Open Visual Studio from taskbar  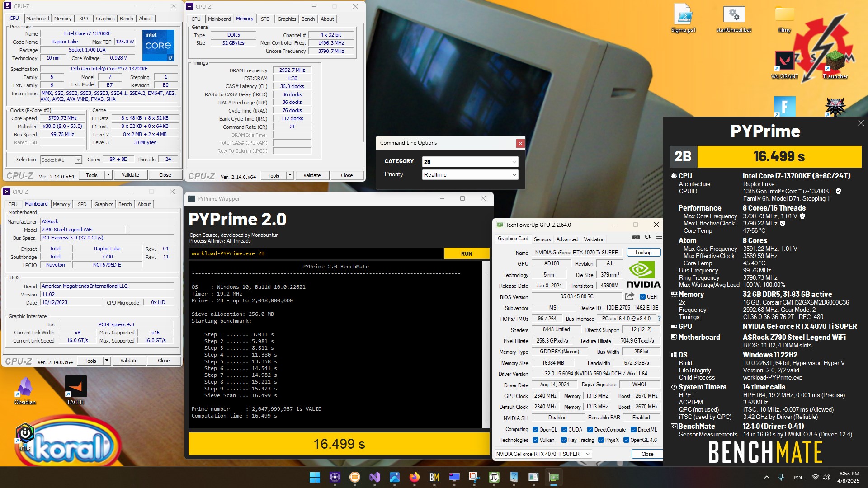[x=375, y=477]
